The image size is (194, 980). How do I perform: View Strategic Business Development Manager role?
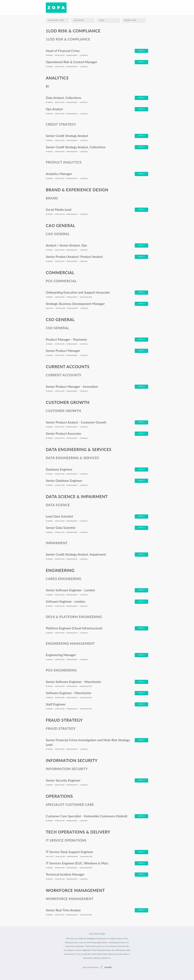[75, 304]
